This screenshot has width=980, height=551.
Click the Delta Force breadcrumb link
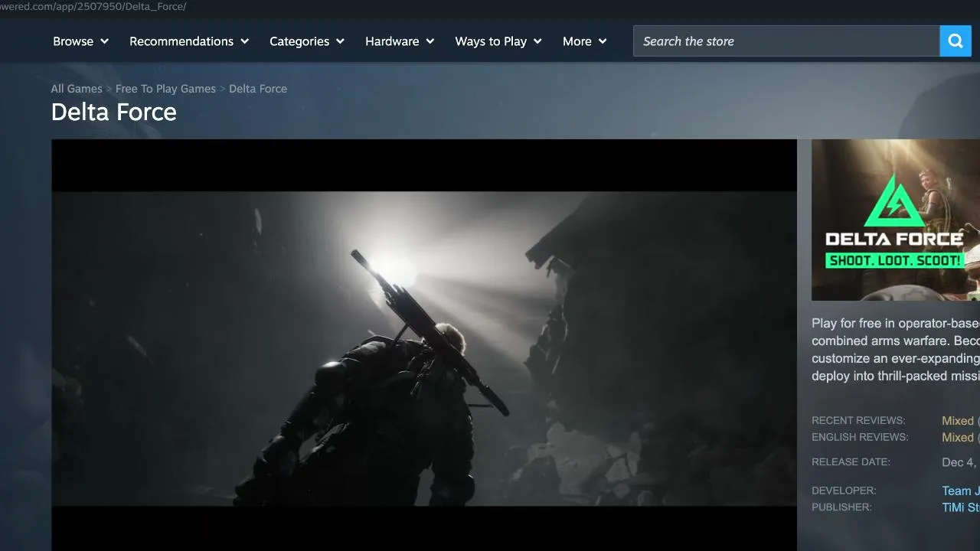258,89
